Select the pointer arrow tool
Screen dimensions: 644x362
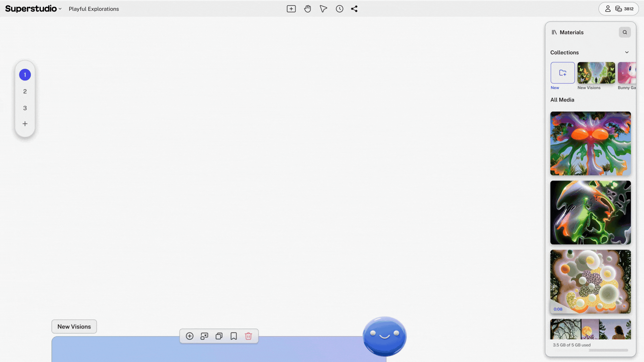pos(323,9)
